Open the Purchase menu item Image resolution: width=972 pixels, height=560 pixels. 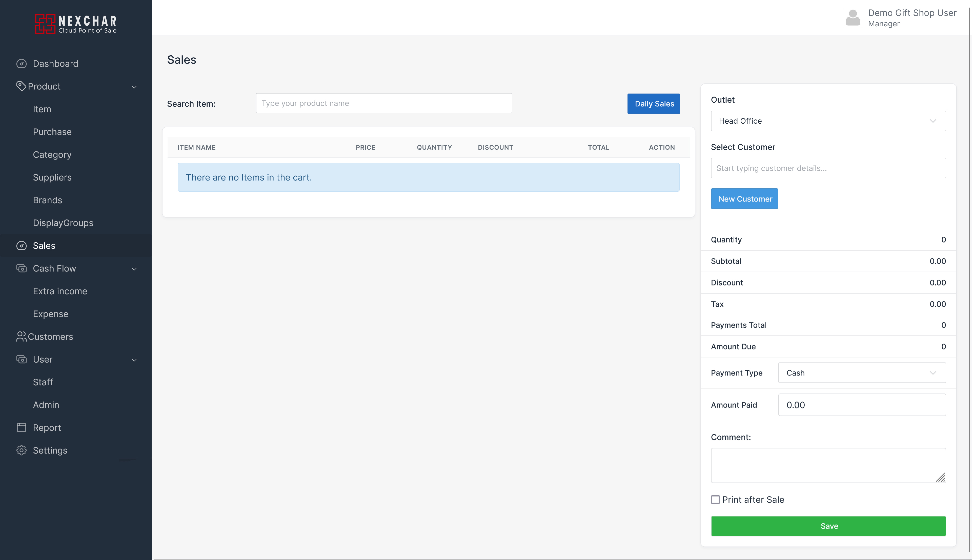(52, 132)
